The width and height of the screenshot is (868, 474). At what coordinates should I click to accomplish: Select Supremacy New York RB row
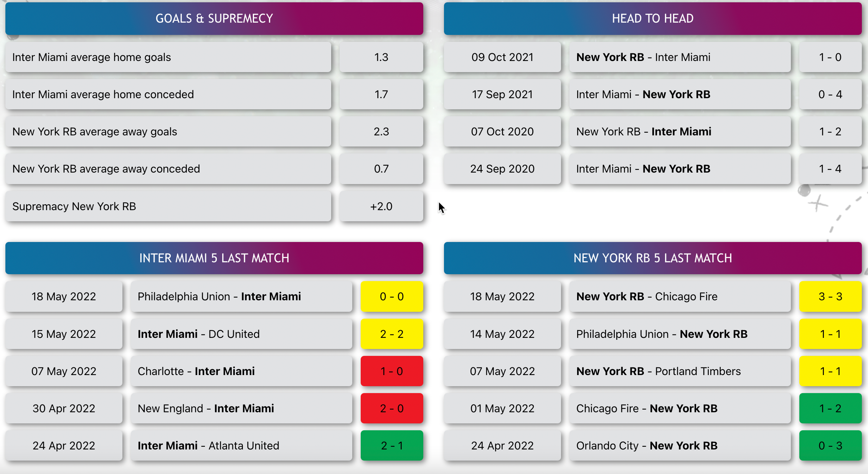168,206
